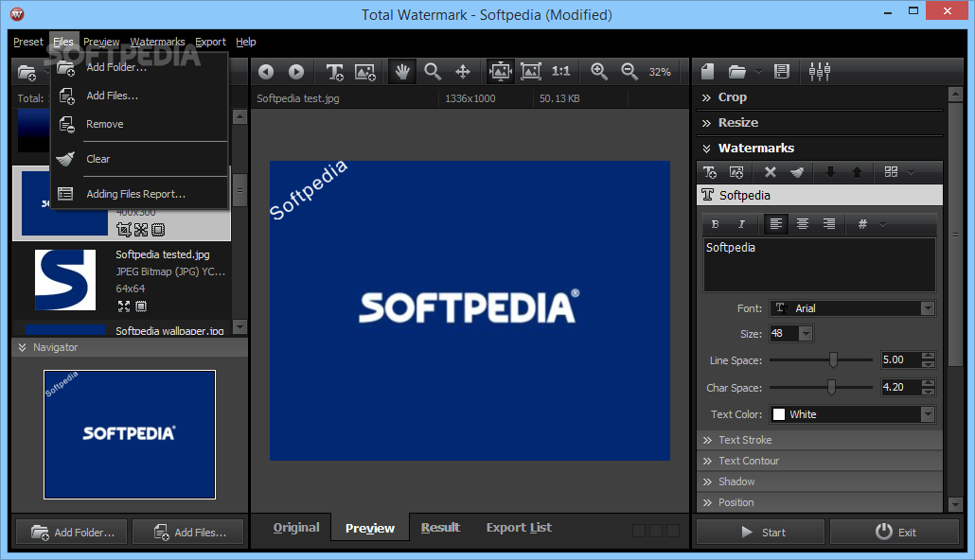
Task: Adjust the Line Space slider
Action: (x=833, y=359)
